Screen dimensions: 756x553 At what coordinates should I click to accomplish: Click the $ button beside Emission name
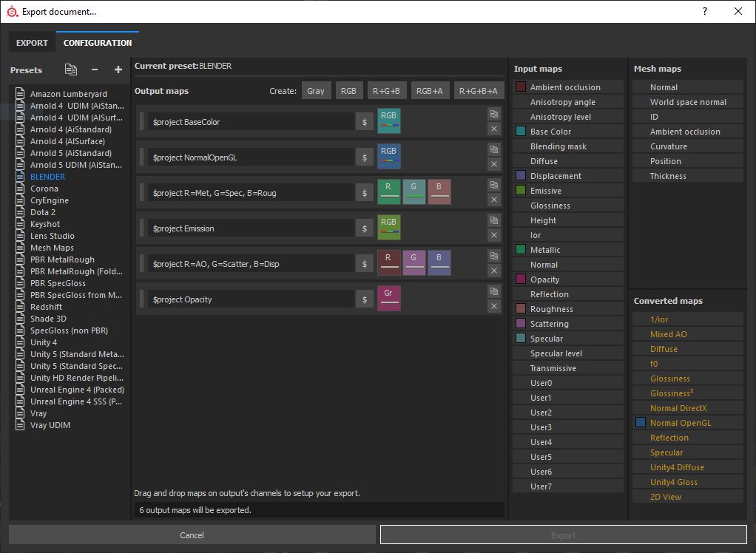point(365,228)
